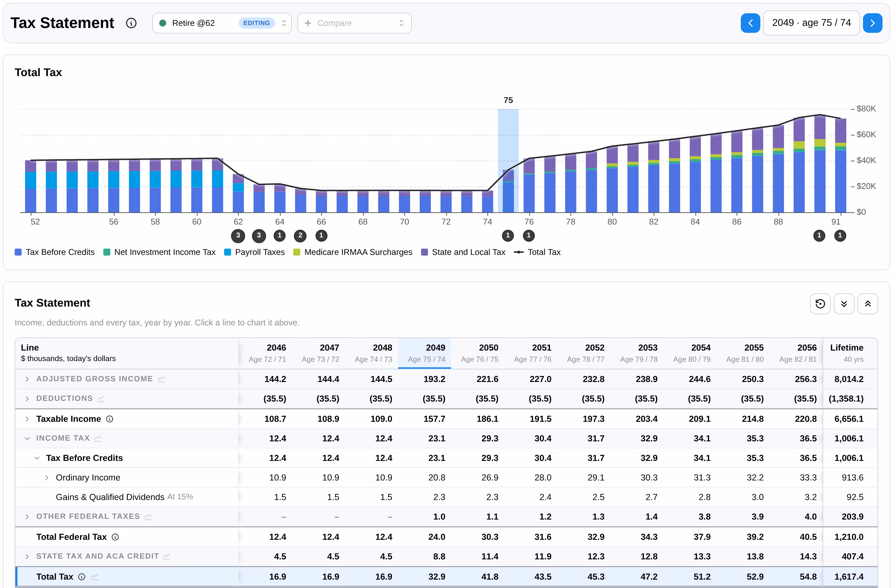Chart Other Federal Taxes line icon
Viewport: 893px width, 588px height.
(148, 516)
